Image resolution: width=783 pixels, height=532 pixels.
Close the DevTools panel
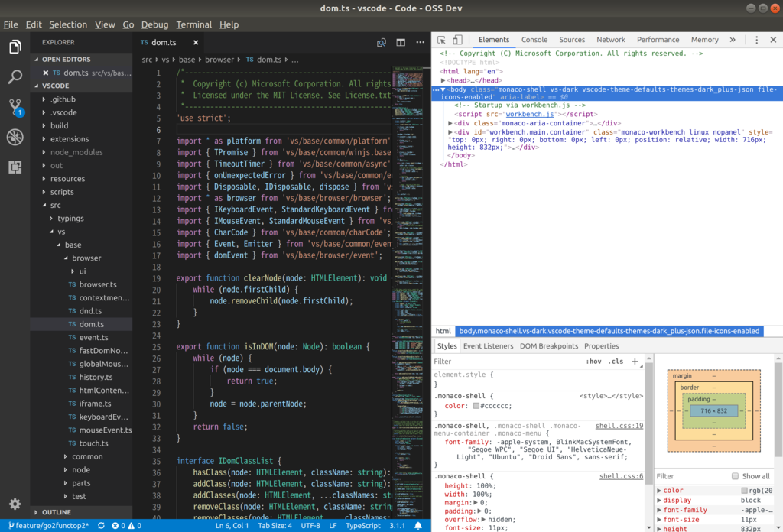[x=773, y=40]
